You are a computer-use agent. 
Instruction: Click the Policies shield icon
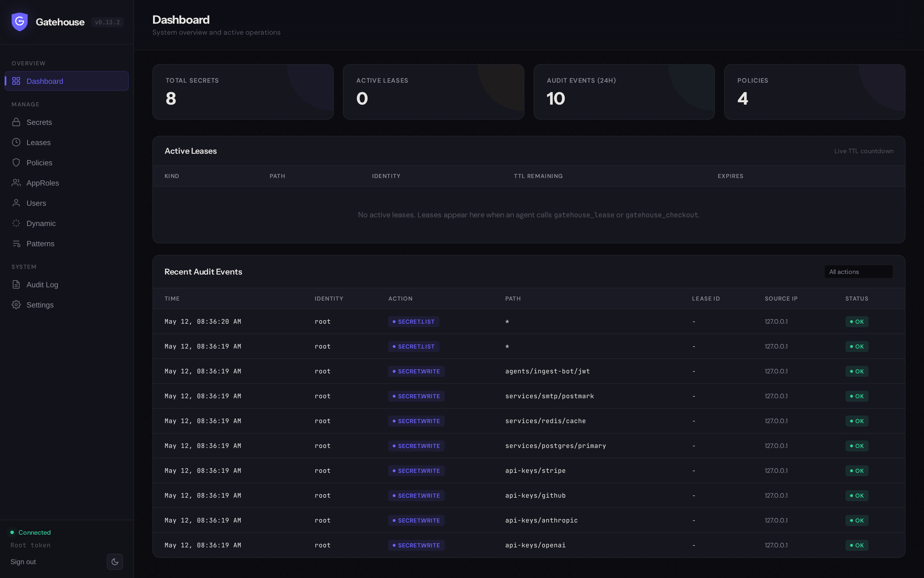16,162
